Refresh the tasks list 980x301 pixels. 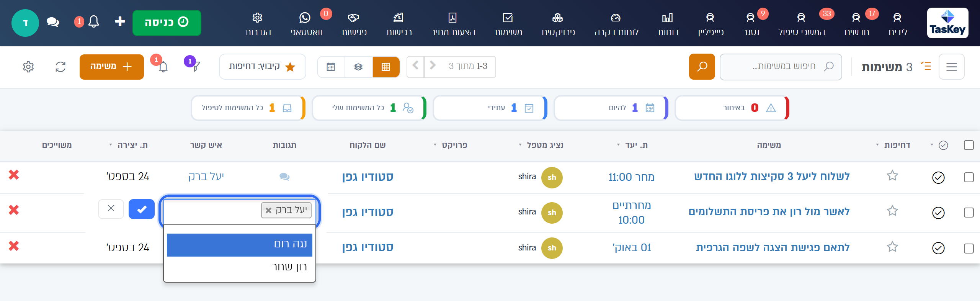pos(60,67)
